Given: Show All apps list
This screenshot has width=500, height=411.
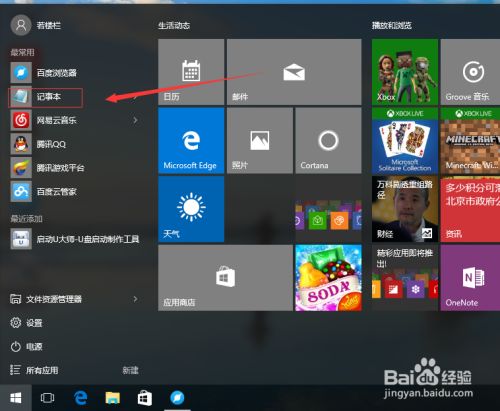Looking at the screenshot, I should point(34,370).
